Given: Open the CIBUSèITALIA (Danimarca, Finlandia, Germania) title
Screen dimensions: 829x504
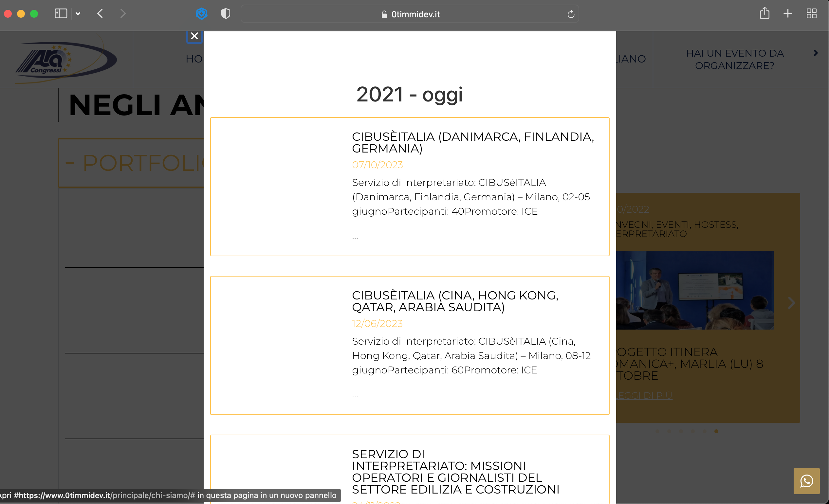Looking at the screenshot, I should click(x=473, y=143).
